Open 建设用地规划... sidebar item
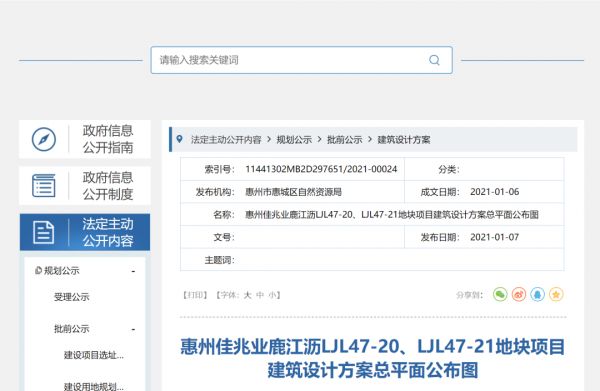Screen dimensions: 600x391 point(94,386)
